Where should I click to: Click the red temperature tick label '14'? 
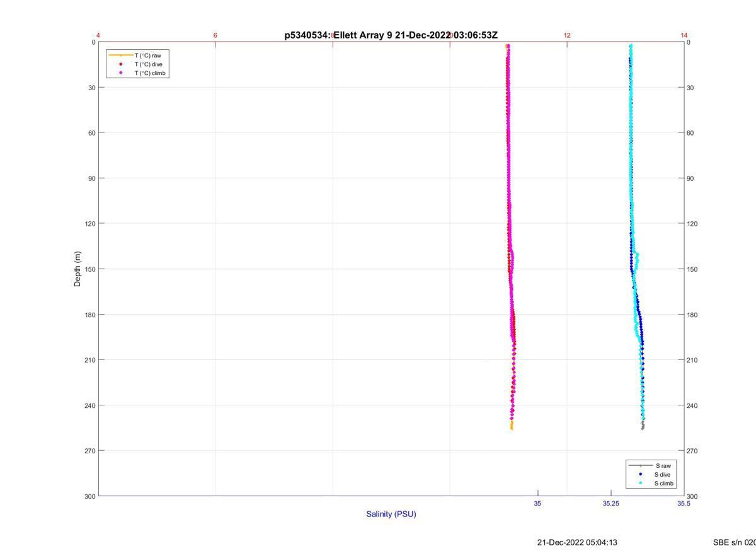(x=684, y=35)
